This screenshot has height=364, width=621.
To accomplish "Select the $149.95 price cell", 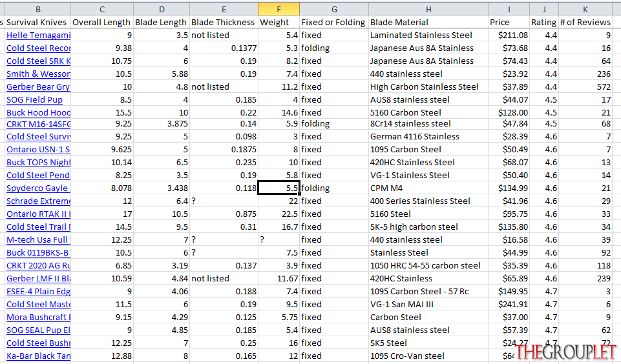I will 509,292.
